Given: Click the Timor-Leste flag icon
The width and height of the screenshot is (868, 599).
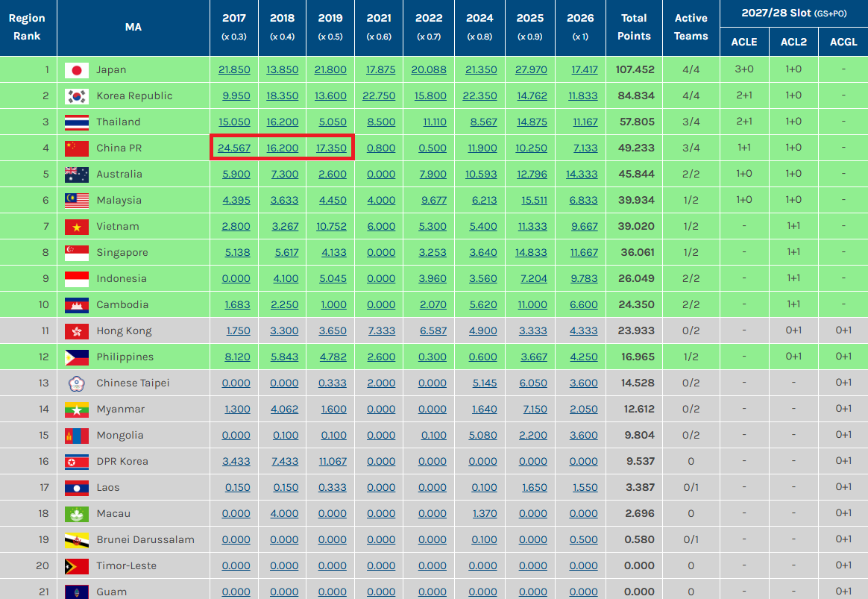Looking at the screenshot, I should 76,565.
